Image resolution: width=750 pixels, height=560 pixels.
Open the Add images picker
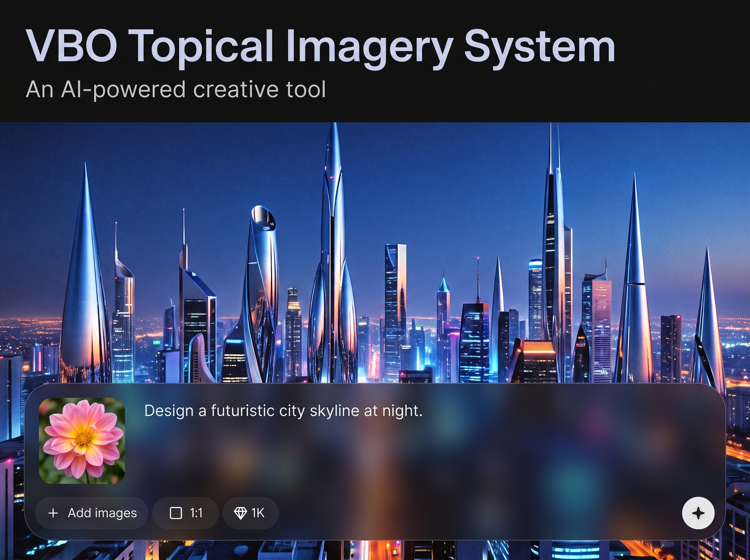tap(92, 513)
